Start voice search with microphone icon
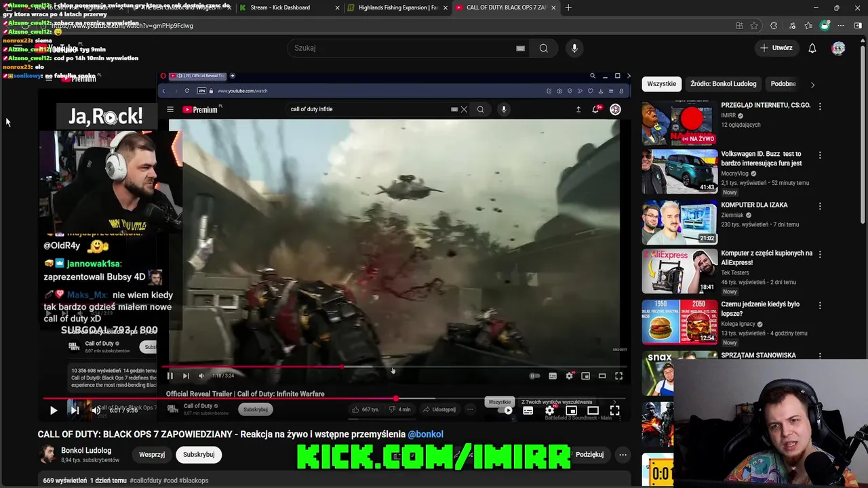Screen dimensions: 868x488 tap(574, 48)
